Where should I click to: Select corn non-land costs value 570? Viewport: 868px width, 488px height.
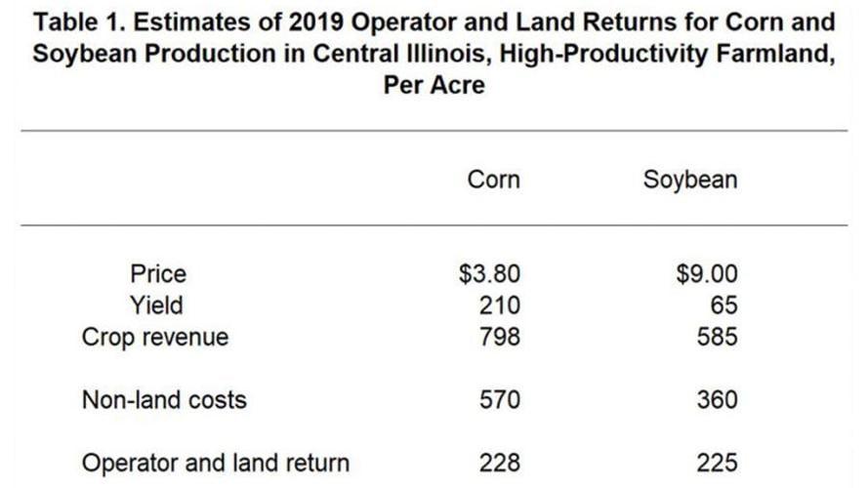tap(501, 399)
